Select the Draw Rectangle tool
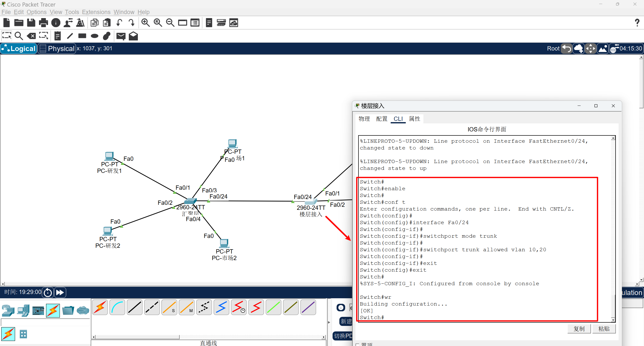The image size is (644, 346). [x=82, y=36]
